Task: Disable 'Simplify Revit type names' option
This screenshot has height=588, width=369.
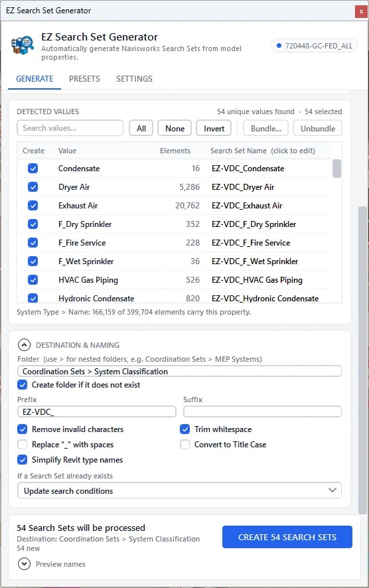Action: click(x=23, y=460)
